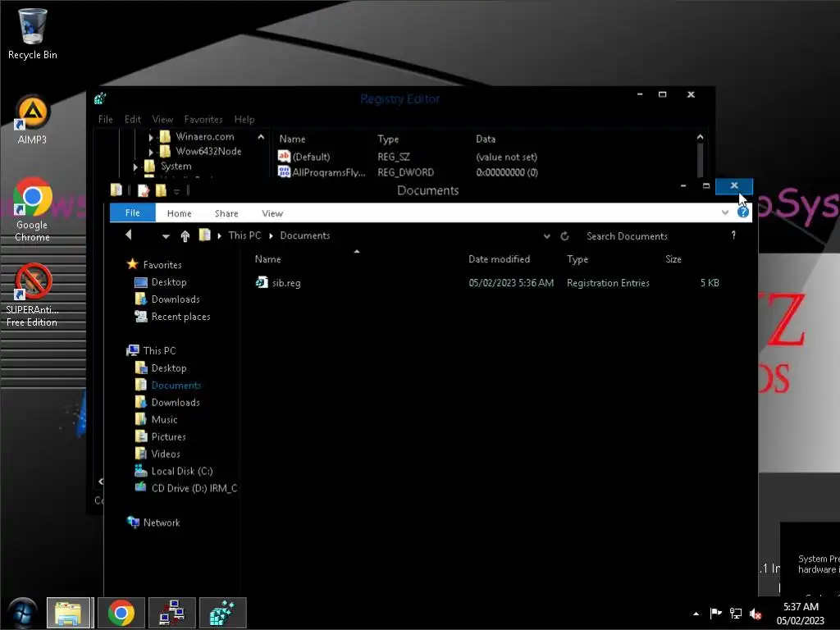This screenshot has width=840, height=630.
Task: Click the Registry Editor Data column header
Action: [x=486, y=139]
